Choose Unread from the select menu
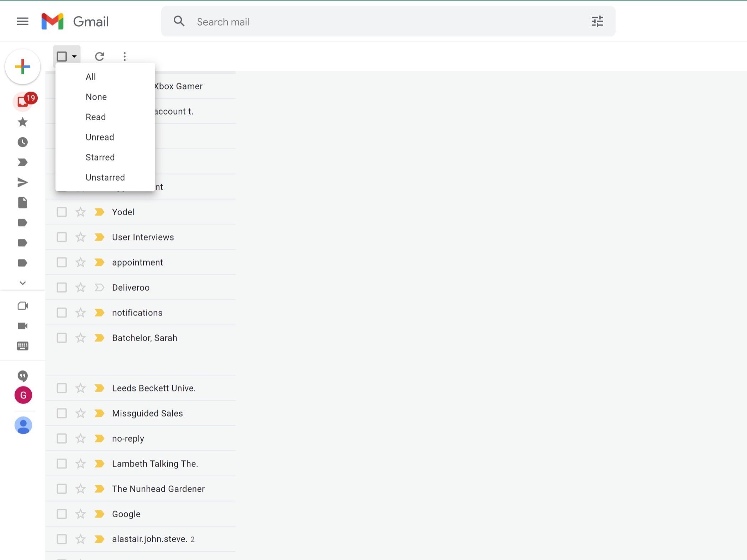Image resolution: width=747 pixels, height=560 pixels. pyautogui.click(x=105, y=137)
